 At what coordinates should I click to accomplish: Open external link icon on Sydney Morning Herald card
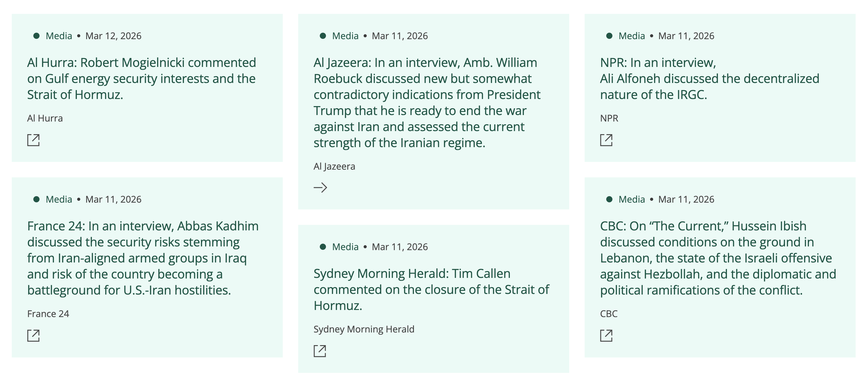(320, 351)
